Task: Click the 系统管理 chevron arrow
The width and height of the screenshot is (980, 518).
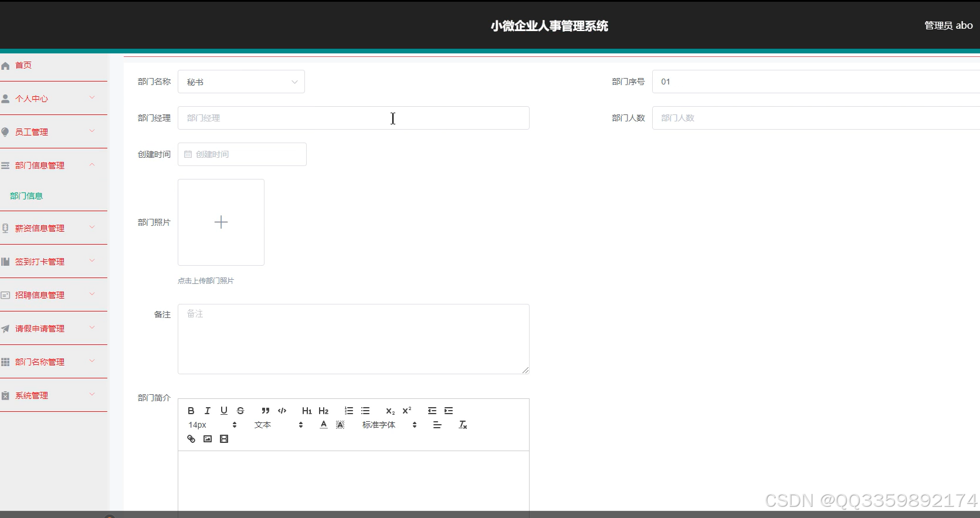Action: tap(92, 395)
